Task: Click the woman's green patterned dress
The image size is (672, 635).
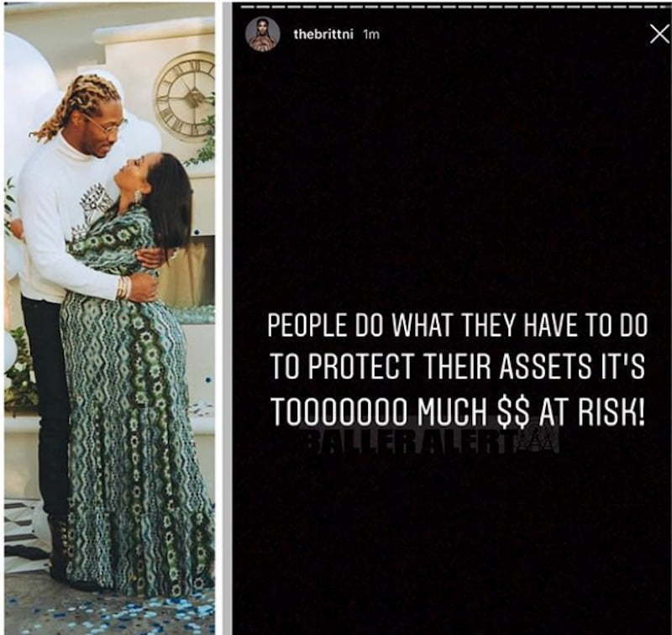Action: pyautogui.click(x=129, y=407)
